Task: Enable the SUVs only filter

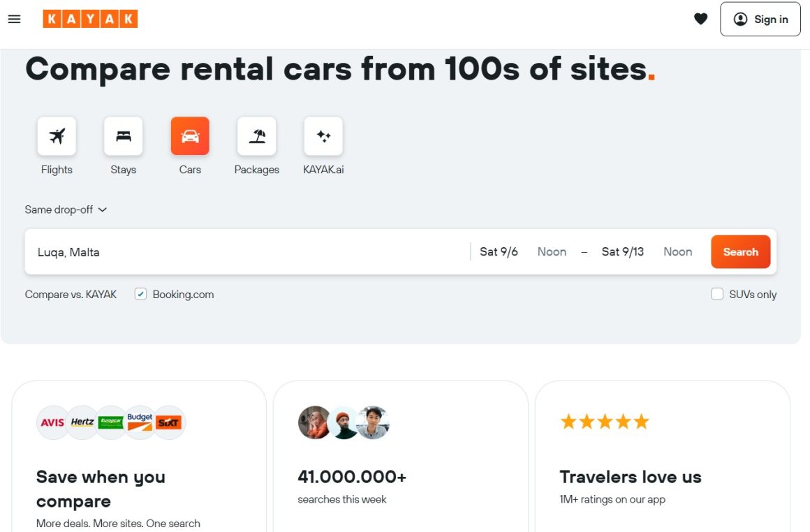Action: tap(717, 294)
